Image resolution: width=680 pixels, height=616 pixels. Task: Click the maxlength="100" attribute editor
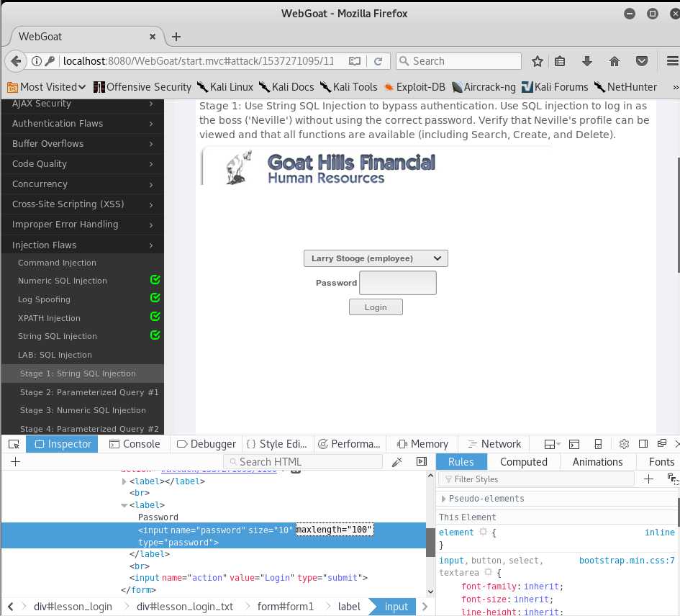[x=334, y=530]
